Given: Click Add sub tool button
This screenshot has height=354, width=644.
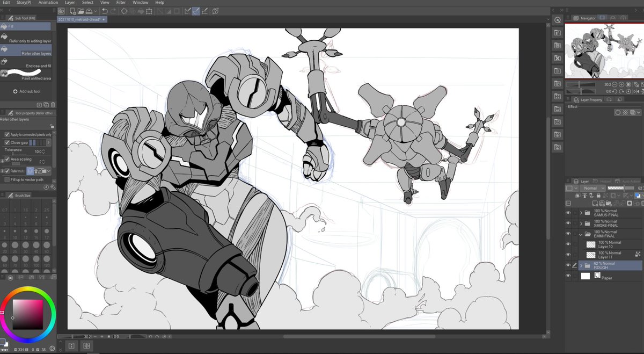Looking at the screenshot, I should point(27,91).
